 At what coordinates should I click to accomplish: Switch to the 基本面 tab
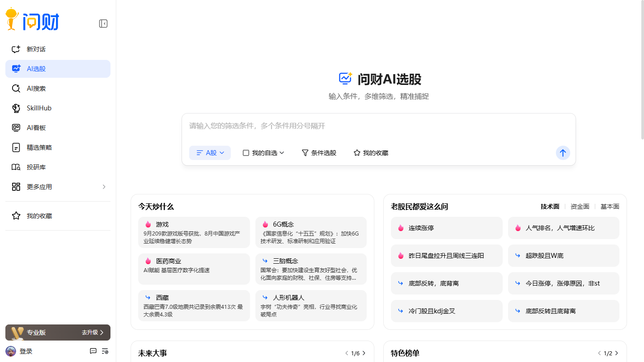(610, 206)
